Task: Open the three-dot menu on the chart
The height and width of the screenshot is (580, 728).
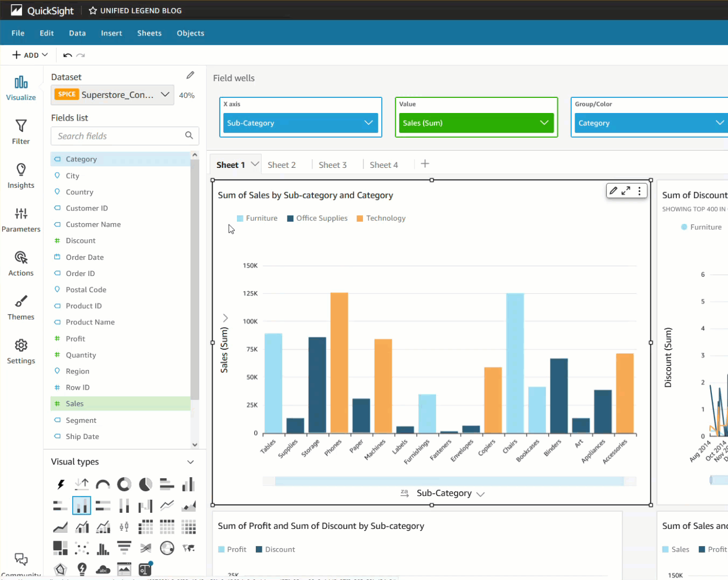Action: [639, 190]
